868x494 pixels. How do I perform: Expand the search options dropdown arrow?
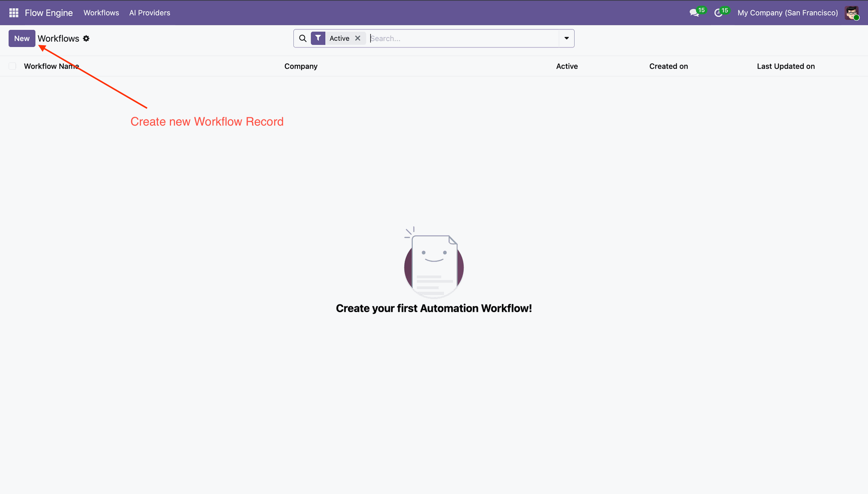point(566,38)
